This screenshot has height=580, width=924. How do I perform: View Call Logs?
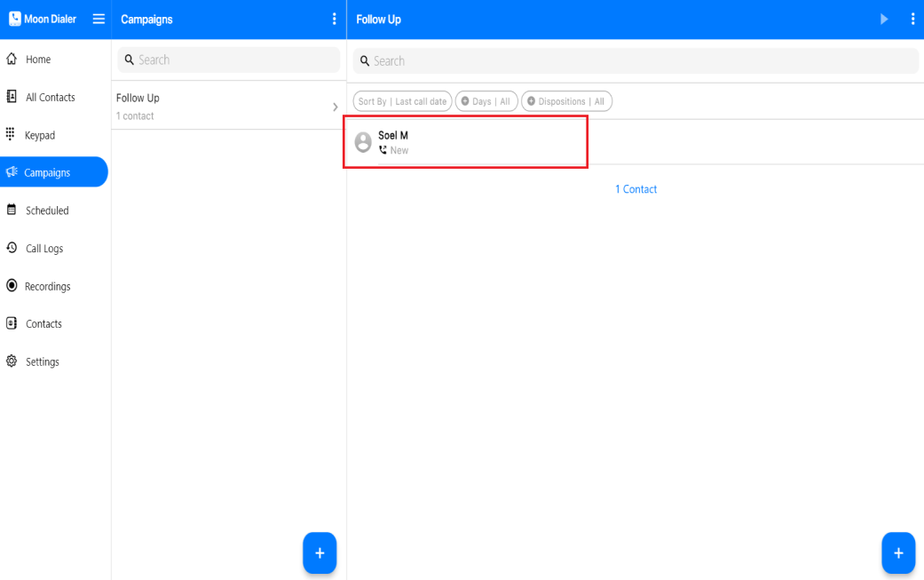(43, 249)
